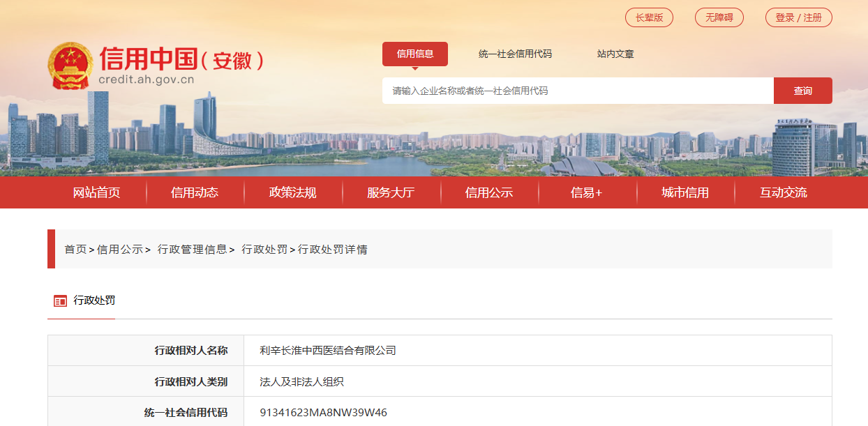The width and height of the screenshot is (868, 426).
Task: Select the 信用信息 search tab
Action: tap(415, 54)
